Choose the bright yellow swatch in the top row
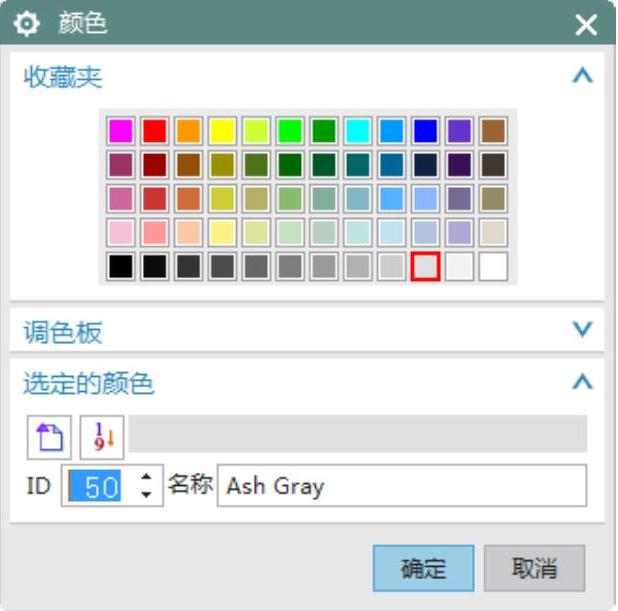 [x=222, y=131]
